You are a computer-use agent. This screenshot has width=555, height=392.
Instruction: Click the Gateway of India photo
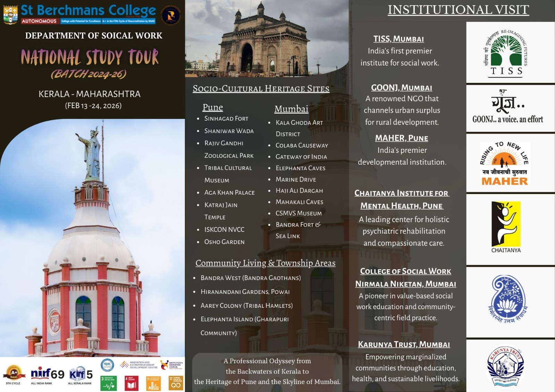pyautogui.click(x=267, y=38)
